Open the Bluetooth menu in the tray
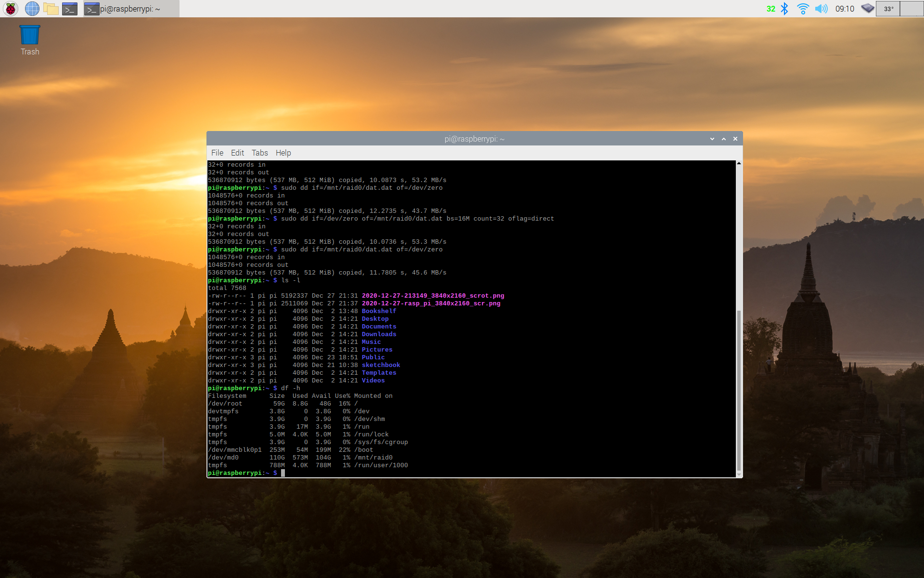This screenshot has height=578, width=924. pyautogui.click(x=784, y=9)
